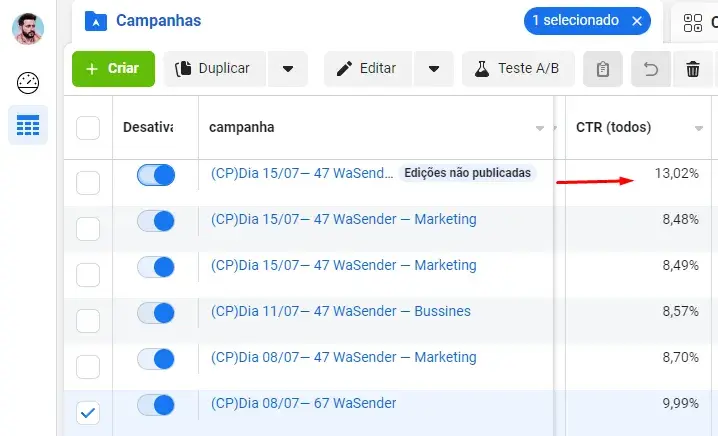The height and width of the screenshot is (436, 718).
Task: Open the account overview gauge icon
Action: 28,83
